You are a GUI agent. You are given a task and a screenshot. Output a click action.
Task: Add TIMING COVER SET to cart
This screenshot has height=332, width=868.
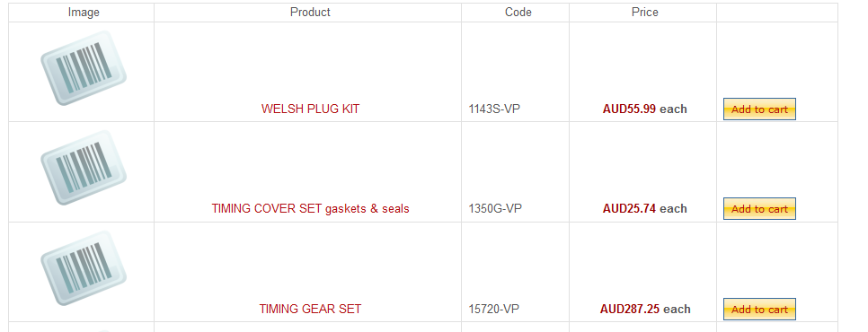click(759, 209)
